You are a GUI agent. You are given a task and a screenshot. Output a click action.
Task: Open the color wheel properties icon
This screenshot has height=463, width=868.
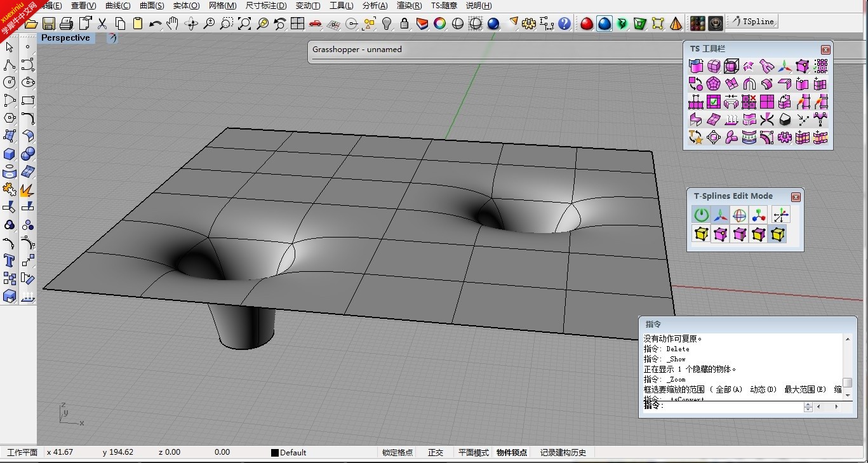pyautogui.click(x=439, y=24)
